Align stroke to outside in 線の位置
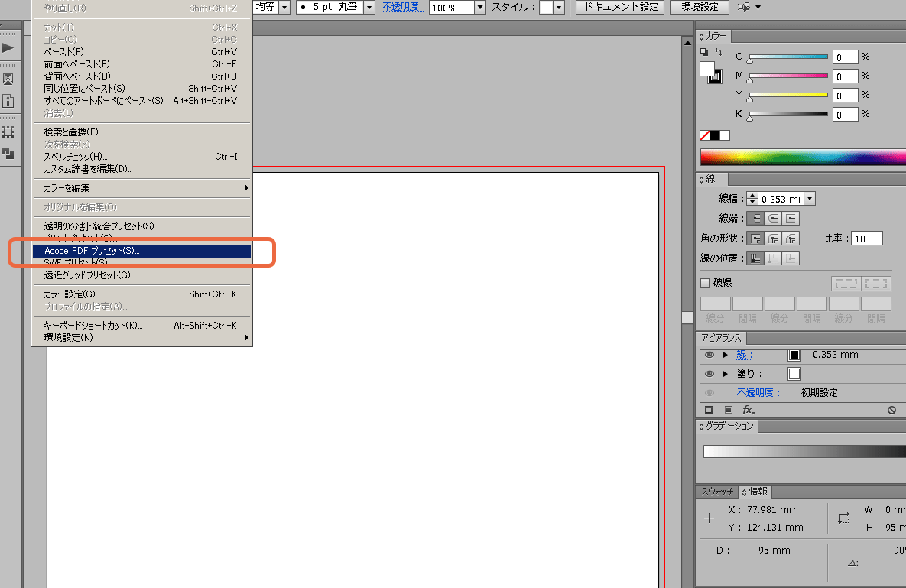 pos(791,258)
